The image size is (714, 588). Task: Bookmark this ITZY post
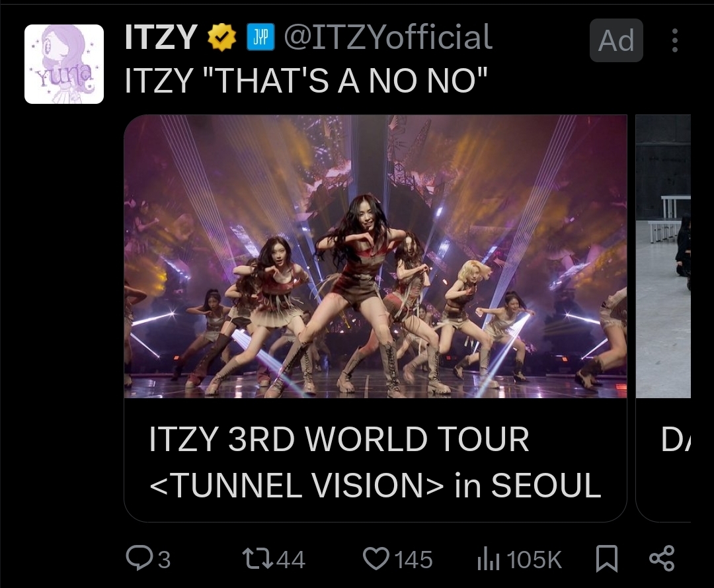point(606,560)
